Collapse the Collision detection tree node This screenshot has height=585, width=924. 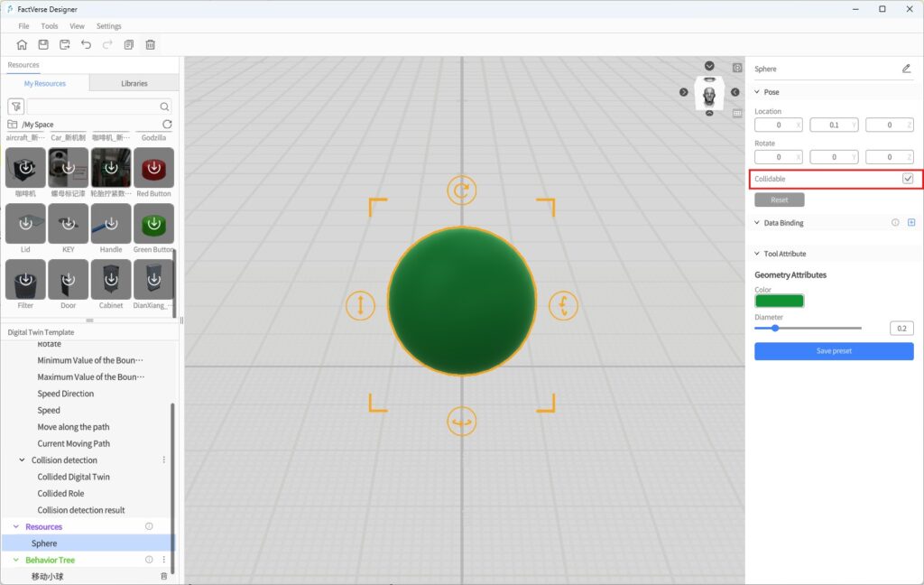[23, 460]
